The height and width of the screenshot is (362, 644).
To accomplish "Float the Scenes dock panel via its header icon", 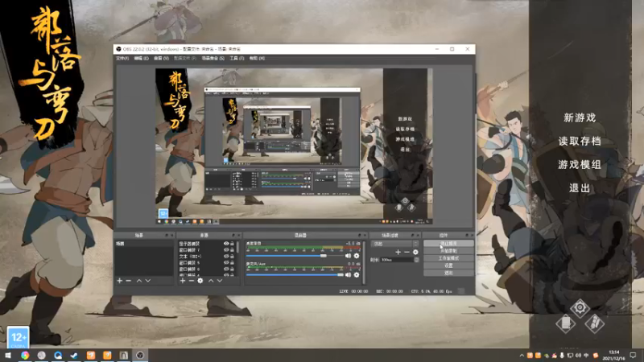I will pos(167,235).
